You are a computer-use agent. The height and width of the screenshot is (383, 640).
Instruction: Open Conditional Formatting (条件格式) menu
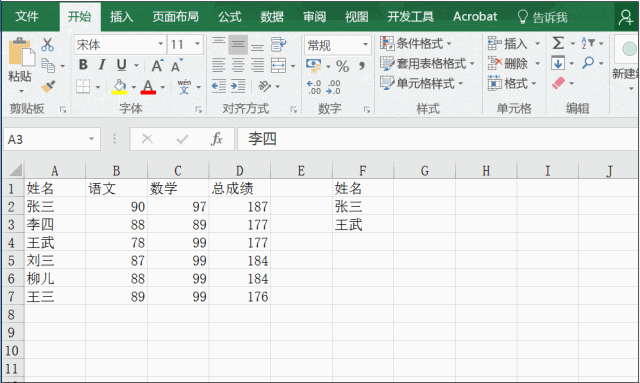[416, 43]
